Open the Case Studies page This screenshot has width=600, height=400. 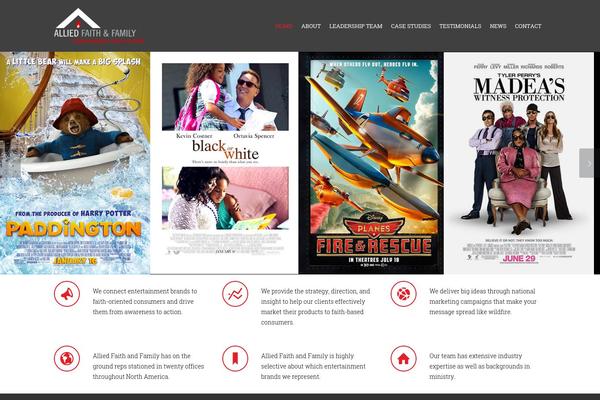(x=411, y=26)
